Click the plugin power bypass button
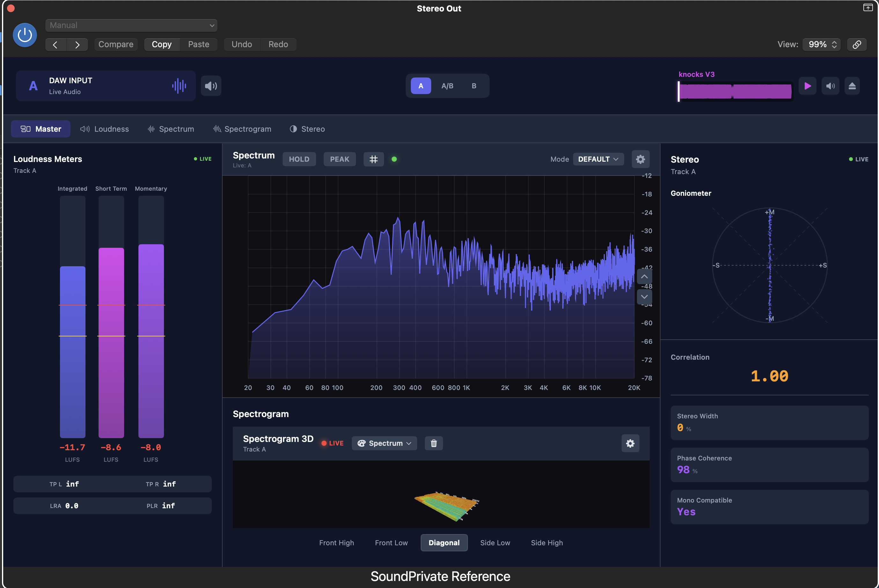Viewport: 879px width, 588px height. coord(25,35)
